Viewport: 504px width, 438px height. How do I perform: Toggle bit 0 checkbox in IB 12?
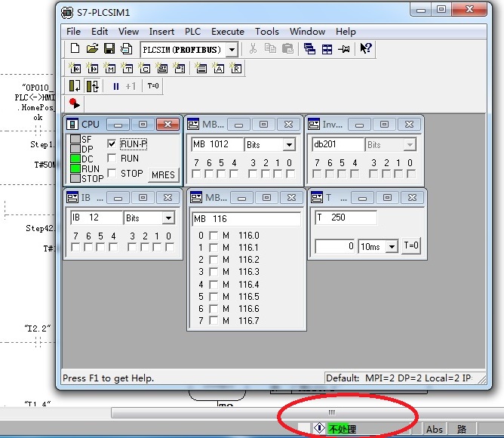point(170,247)
